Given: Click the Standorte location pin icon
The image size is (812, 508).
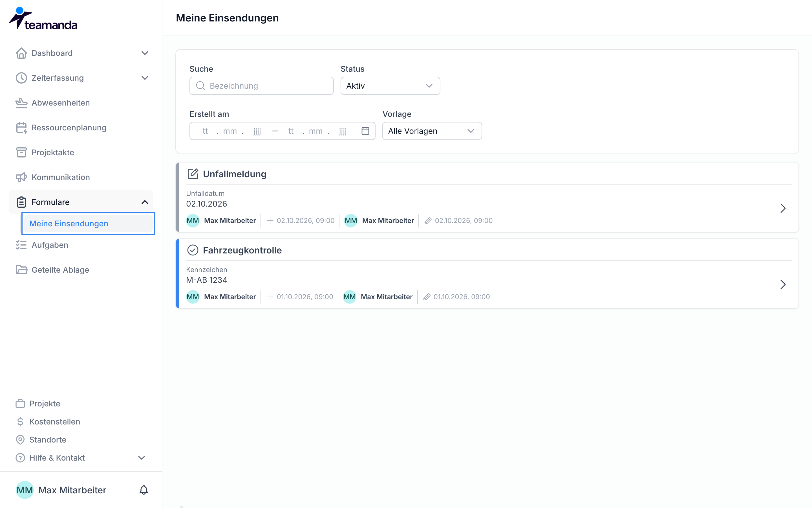Looking at the screenshot, I should coord(20,440).
